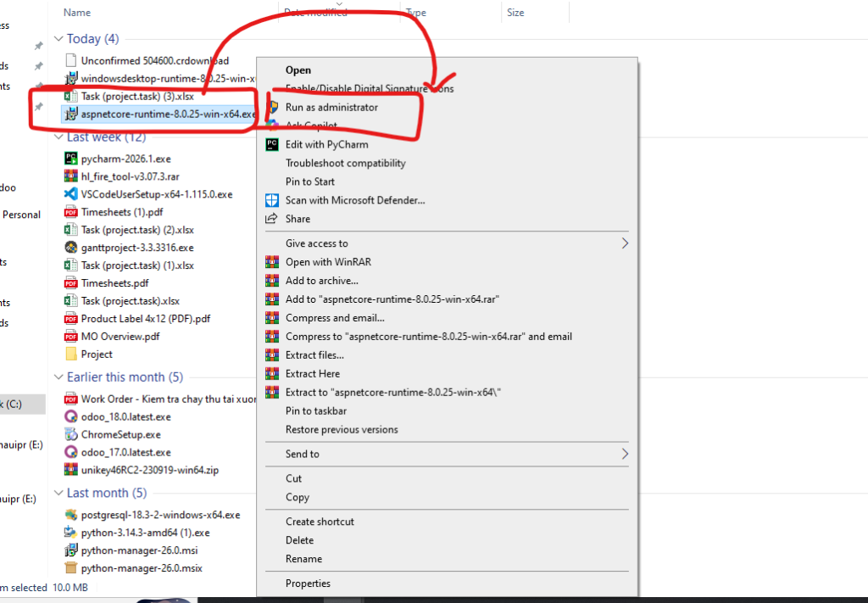Click the Chrome installer icon for ChromeSetup.exe
868x603 pixels.
click(71, 434)
